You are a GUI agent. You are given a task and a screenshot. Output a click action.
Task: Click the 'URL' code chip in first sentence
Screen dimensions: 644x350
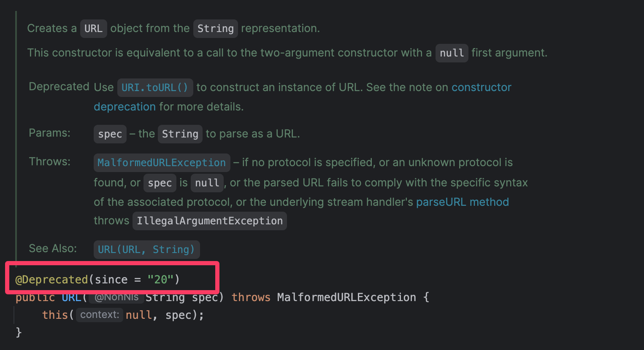[93, 29]
